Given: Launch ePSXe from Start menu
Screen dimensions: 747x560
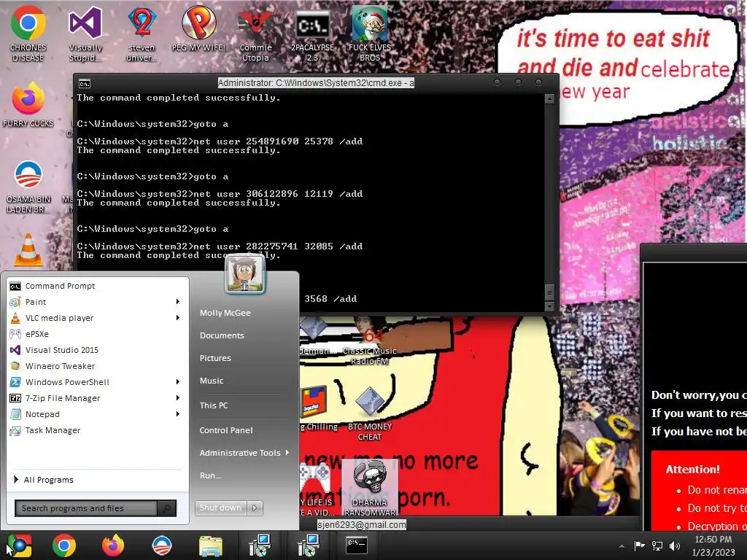Looking at the screenshot, I should click(98, 334).
